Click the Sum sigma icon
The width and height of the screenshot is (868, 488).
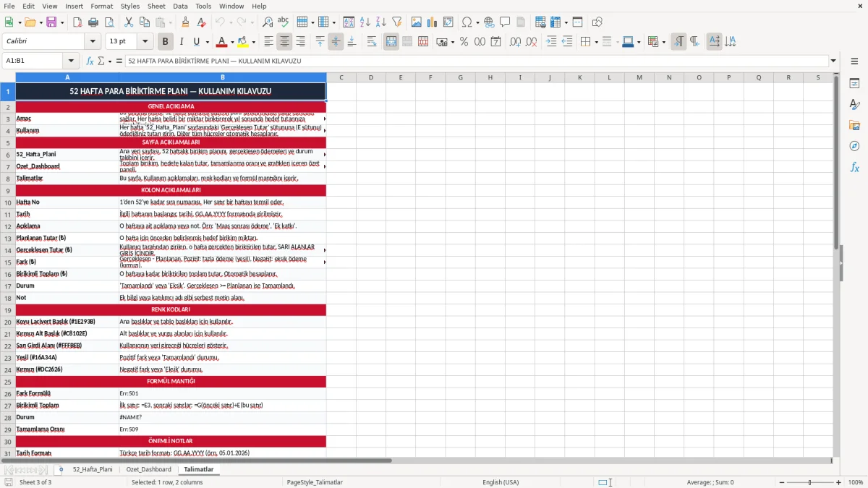101,61
